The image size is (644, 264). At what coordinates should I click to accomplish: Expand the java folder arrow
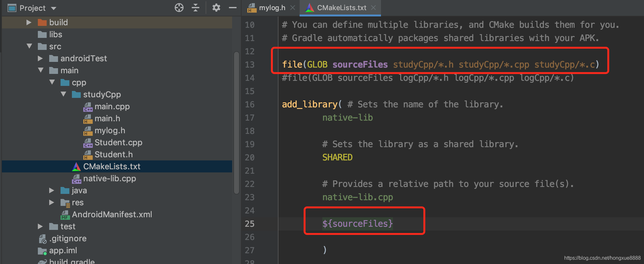click(x=51, y=190)
